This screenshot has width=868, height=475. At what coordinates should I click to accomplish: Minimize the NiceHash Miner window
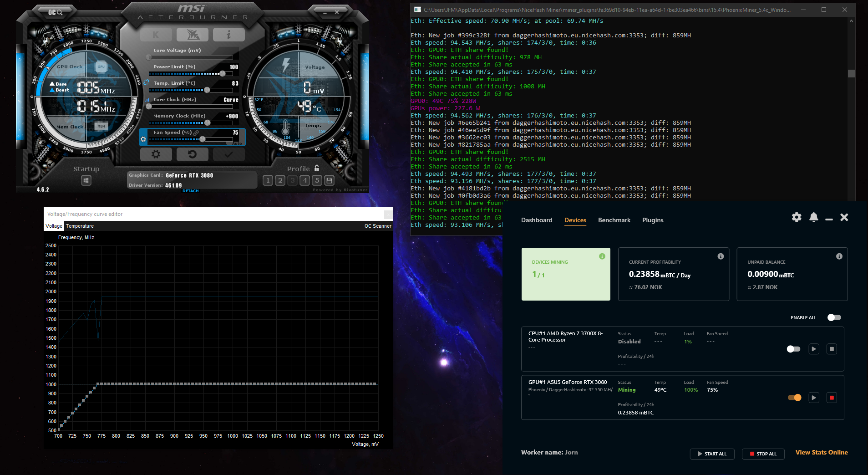(x=829, y=219)
